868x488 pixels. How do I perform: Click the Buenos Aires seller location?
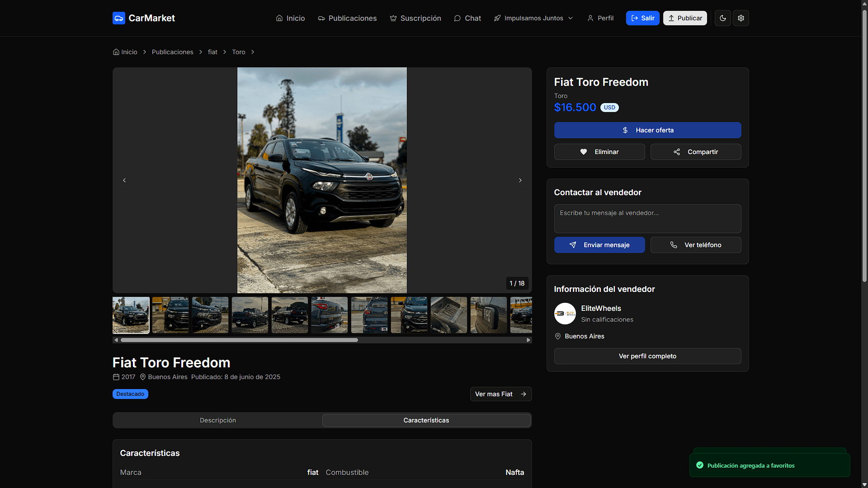pyautogui.click(x=584, y=336)
